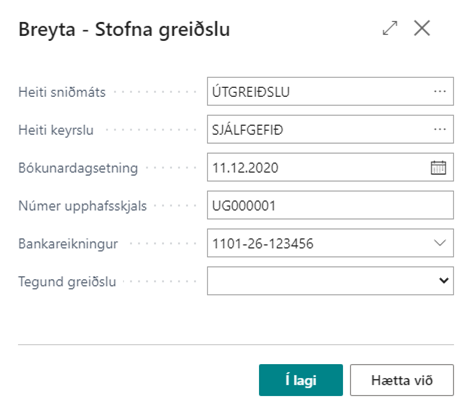Click the Heiti sniðmáts label
Viewport: 475px width, 415px height.
(62, 92)
